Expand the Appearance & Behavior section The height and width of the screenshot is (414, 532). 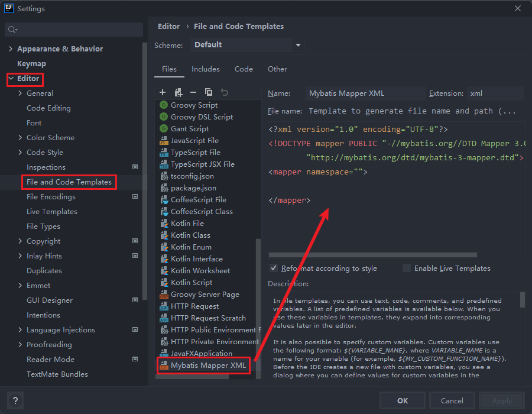coord(11,49)
